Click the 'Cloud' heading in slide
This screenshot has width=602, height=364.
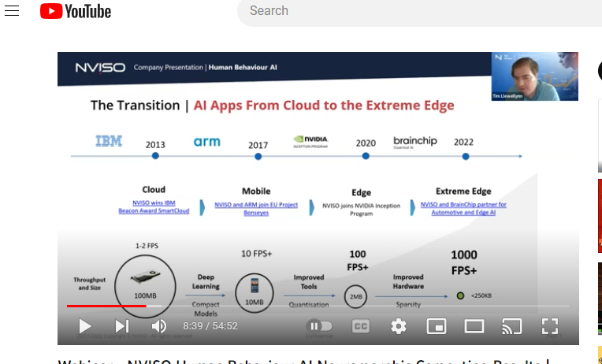coord(154,190)
